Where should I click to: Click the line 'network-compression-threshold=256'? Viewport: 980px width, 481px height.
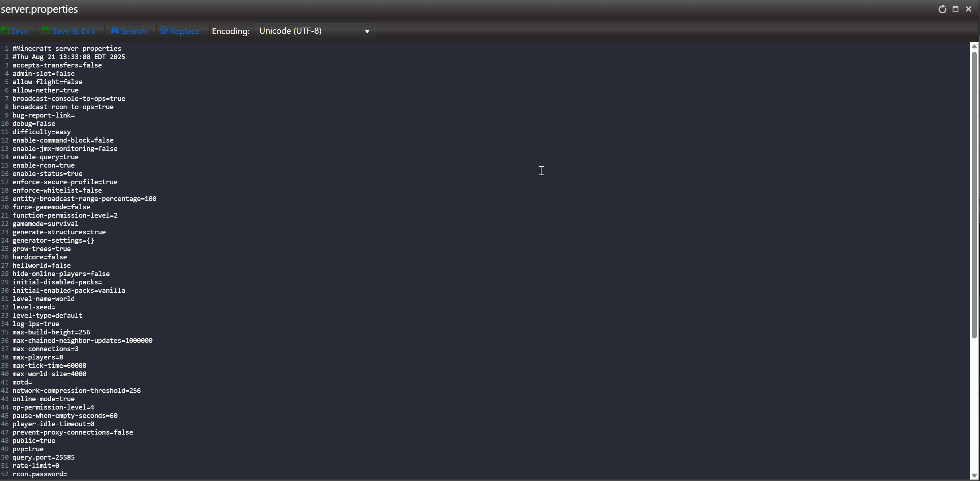coord(77,391)
